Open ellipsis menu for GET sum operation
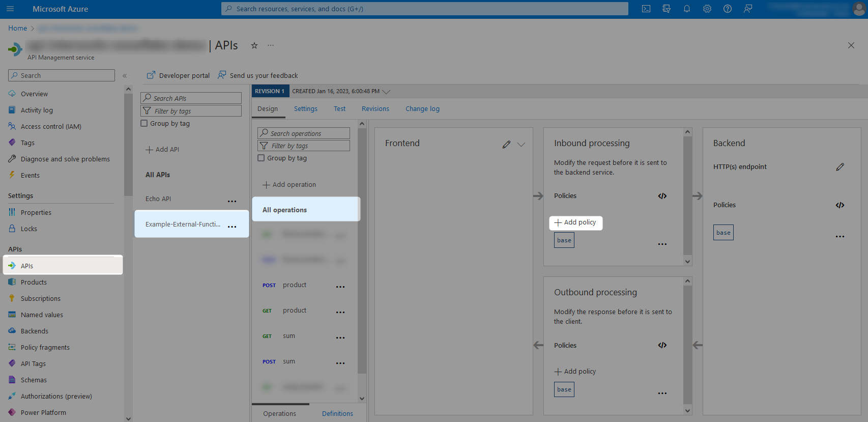Viewport: 868px width, 422px height. click(340, 338)
